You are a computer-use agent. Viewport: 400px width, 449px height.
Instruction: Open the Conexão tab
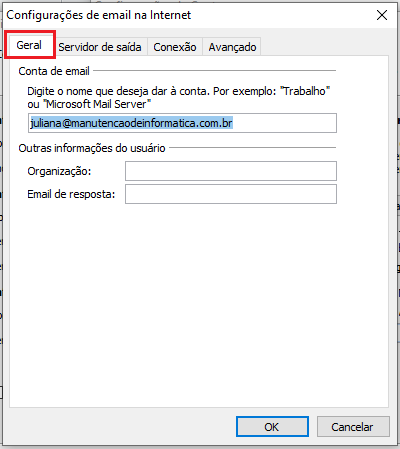pos(175,47)
